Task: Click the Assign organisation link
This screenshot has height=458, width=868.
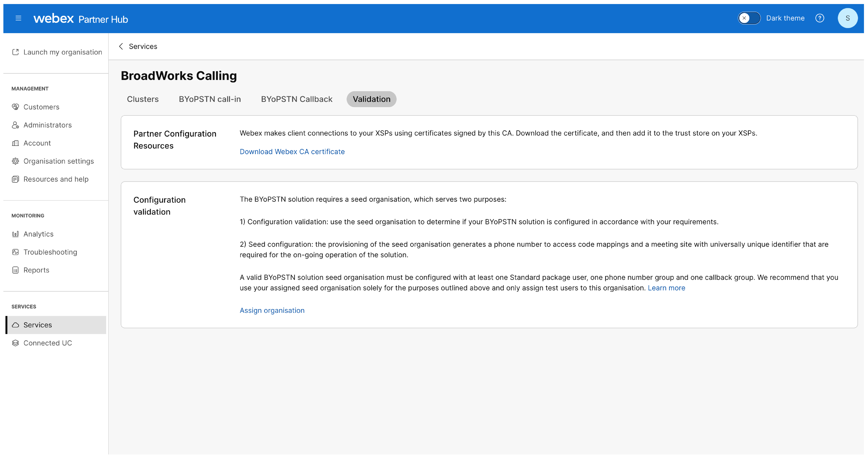Action: pyautogui.click(x=272, y=311)
